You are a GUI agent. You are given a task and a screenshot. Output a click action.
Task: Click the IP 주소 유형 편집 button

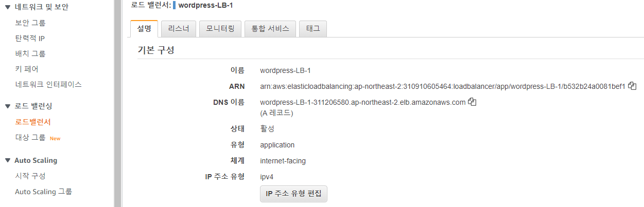click(x=293, y=194)
